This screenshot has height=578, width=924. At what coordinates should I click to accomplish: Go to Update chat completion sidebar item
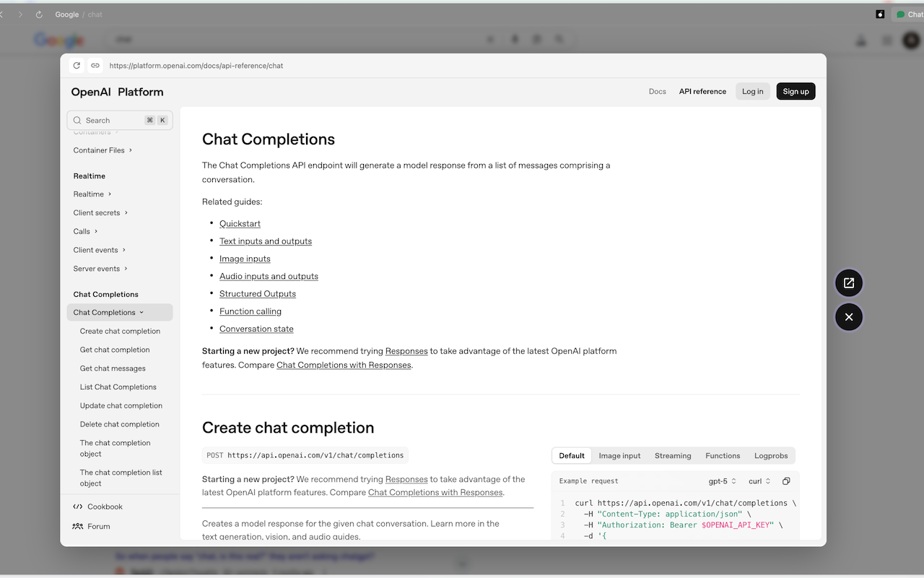pyautogui.click(x=121, y=406)
